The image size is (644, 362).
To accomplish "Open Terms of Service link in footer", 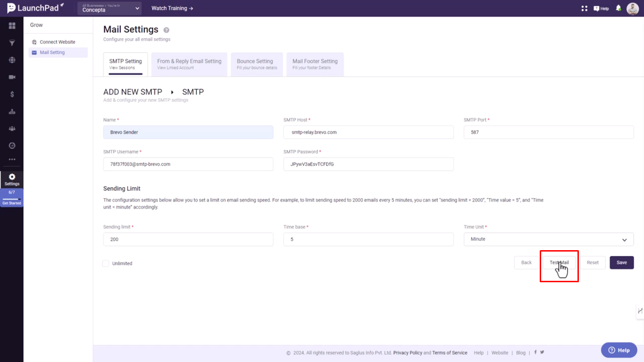I will click(450, 353).
